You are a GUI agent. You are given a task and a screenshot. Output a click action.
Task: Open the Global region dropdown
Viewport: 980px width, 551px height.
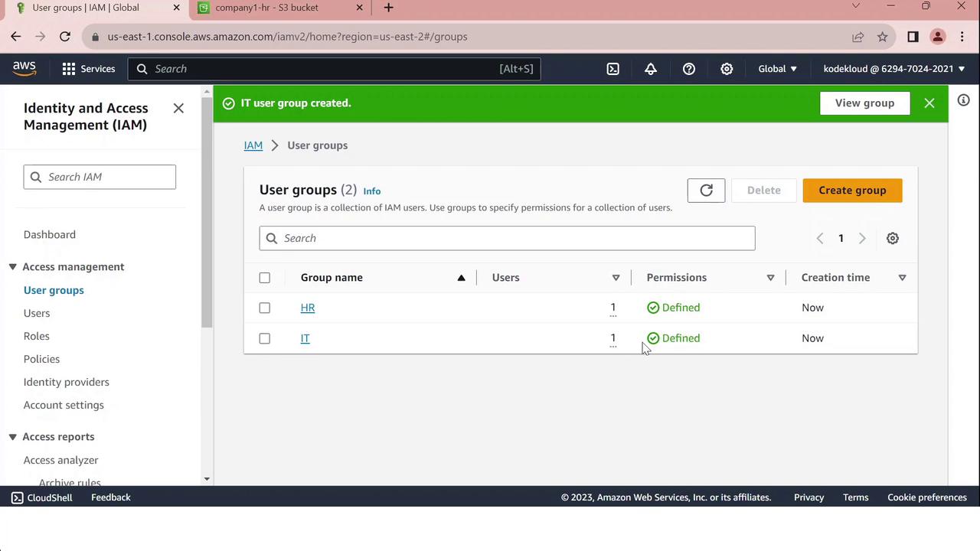pyautogui.click(x=778, y=69)
